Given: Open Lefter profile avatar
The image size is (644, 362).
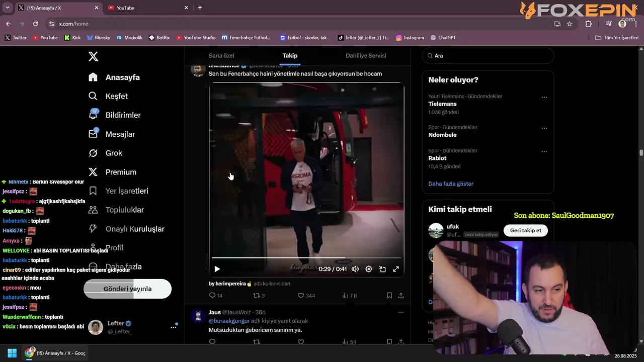Looking at the screenshot, I should coord(96,327).
